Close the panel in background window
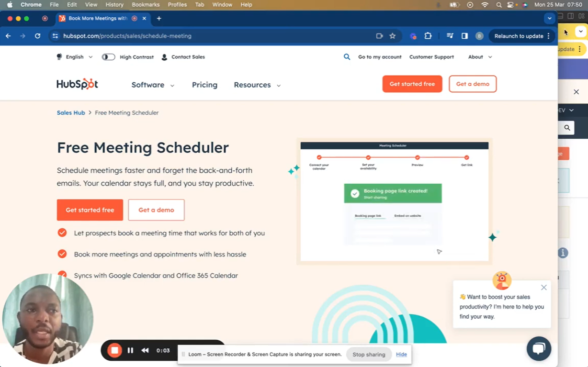Viewport: 588px width, 367px height. (x=576, y=92)
